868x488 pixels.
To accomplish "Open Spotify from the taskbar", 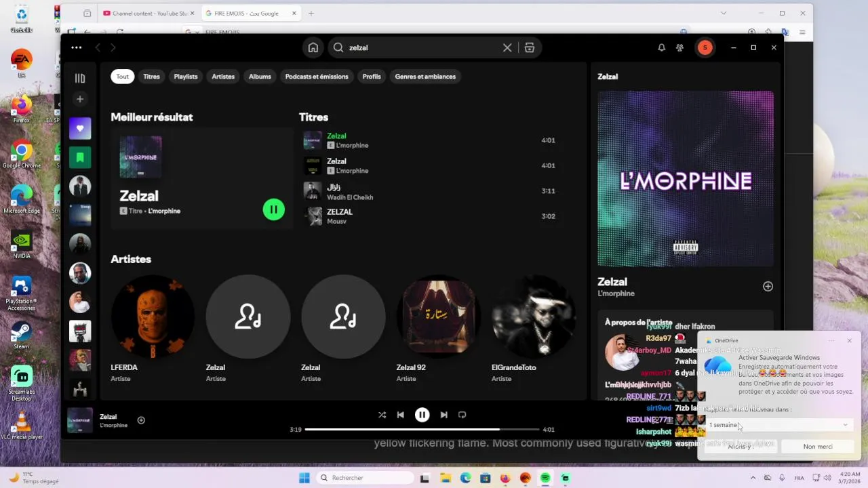I will click(545, 478).
